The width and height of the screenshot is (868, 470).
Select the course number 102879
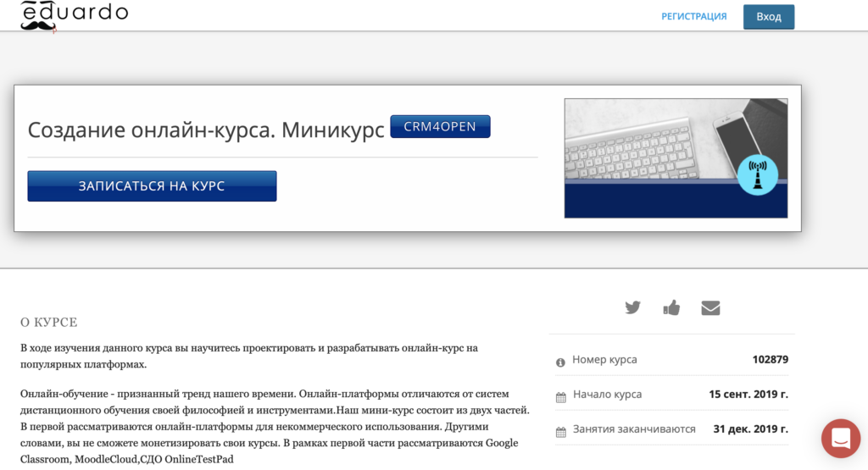[770, 360]
